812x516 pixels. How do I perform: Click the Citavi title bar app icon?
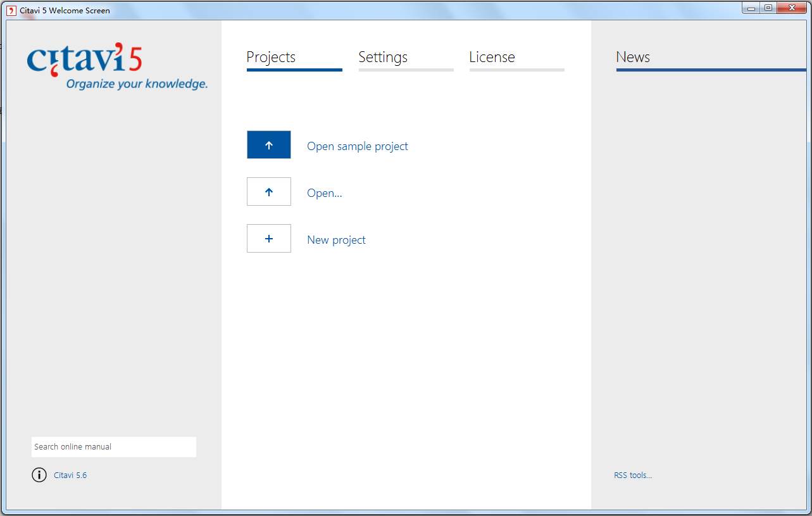tap(11, 10)
